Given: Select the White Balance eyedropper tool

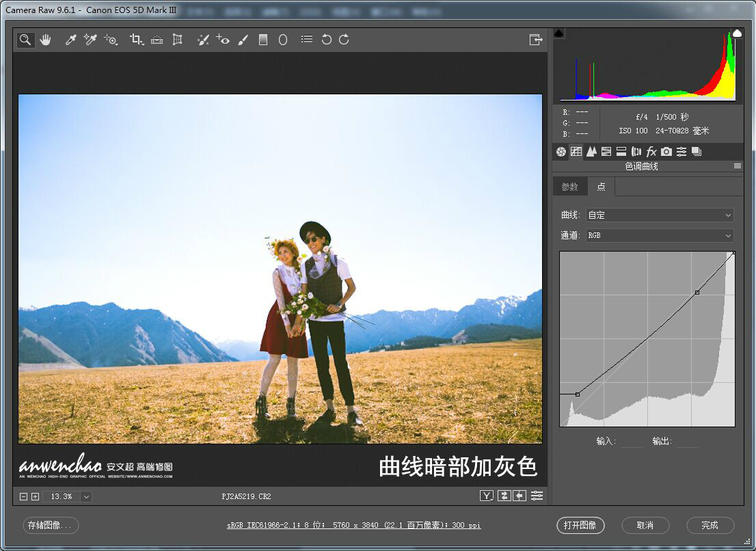Looking at the screenshot, I should coord(71,40).
